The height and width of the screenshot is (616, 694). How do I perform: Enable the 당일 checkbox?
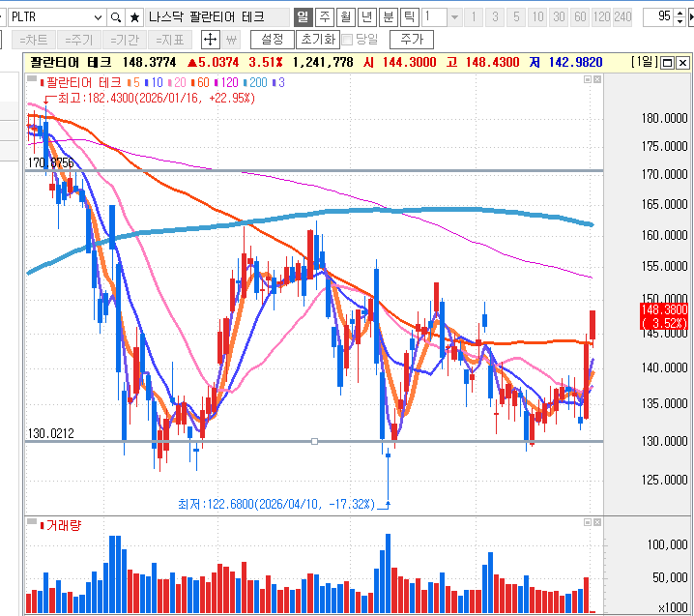click(348, 40)
